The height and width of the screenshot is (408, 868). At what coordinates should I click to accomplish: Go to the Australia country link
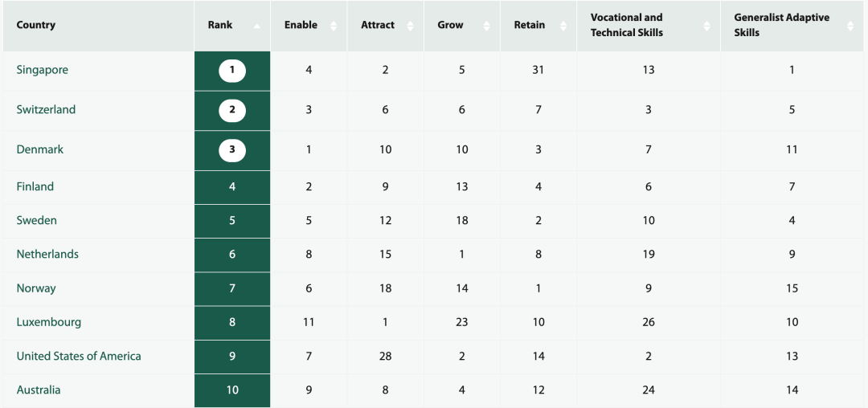(39, 390)
